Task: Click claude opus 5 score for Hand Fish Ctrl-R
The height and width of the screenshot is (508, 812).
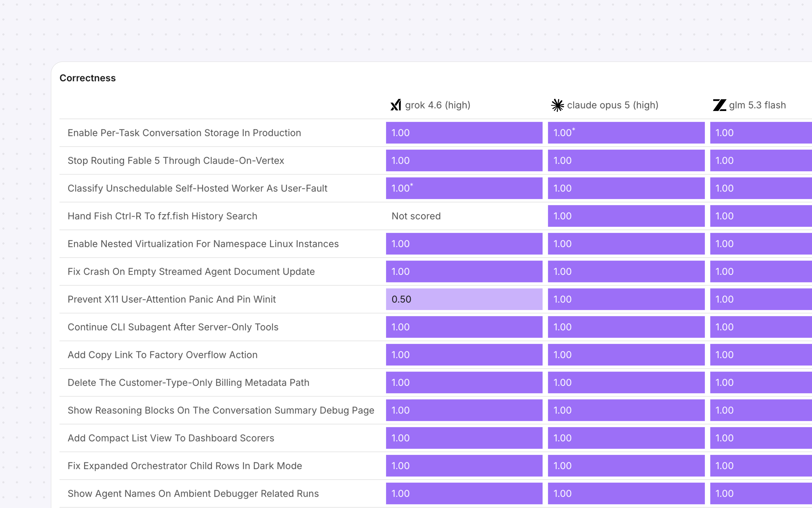Action: coord(626,216)
